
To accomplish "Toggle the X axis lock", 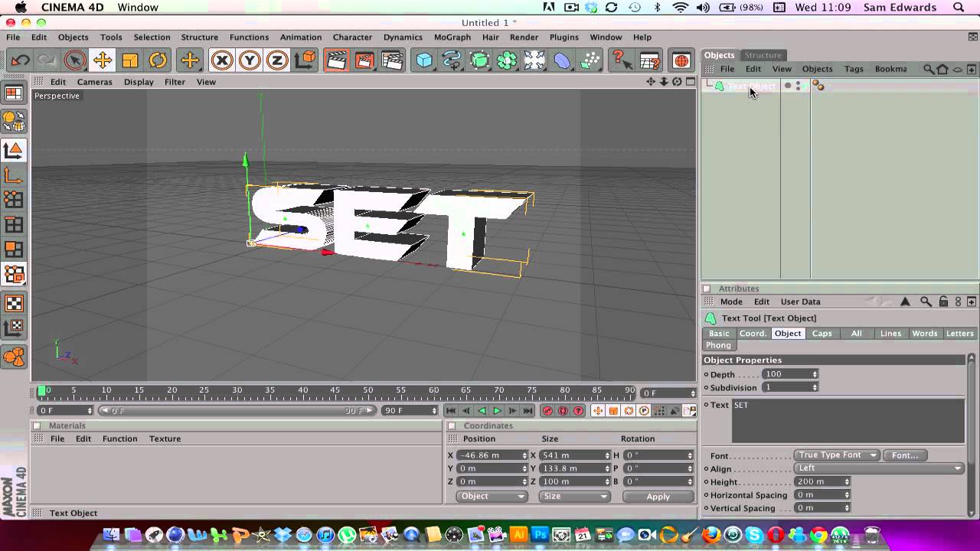I will 222,60.
